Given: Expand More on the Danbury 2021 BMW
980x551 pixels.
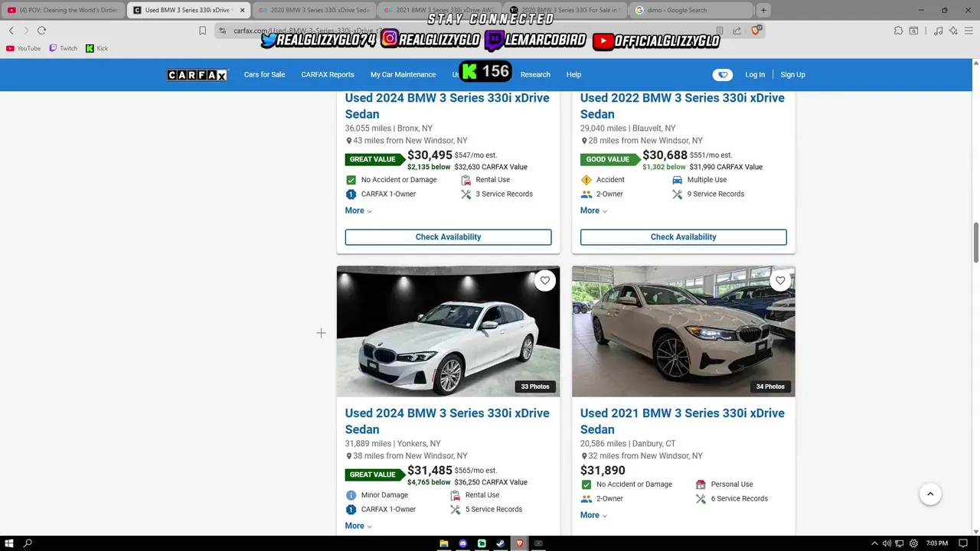Looking at the screenshot, I should (x=593, y=515).
